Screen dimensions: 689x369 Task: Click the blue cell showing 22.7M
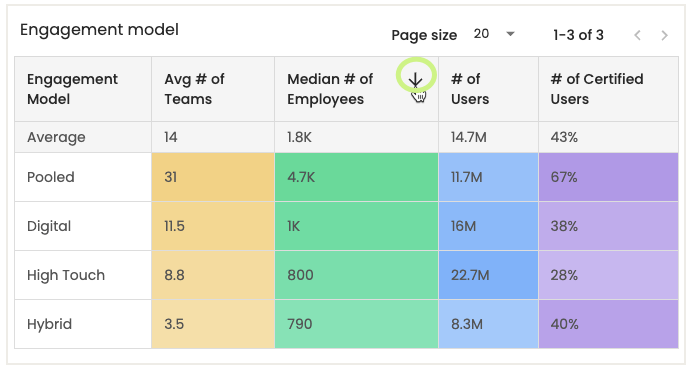(x=489, y=275)
